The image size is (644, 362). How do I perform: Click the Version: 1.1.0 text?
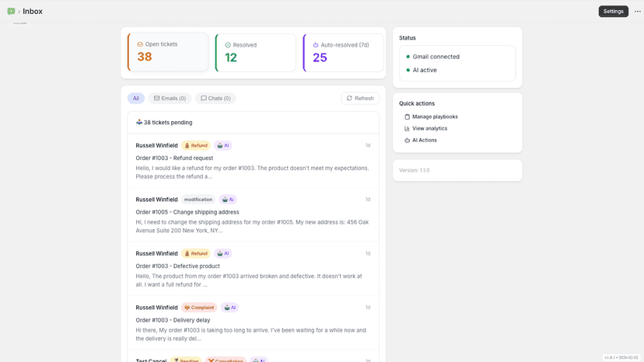415,170
